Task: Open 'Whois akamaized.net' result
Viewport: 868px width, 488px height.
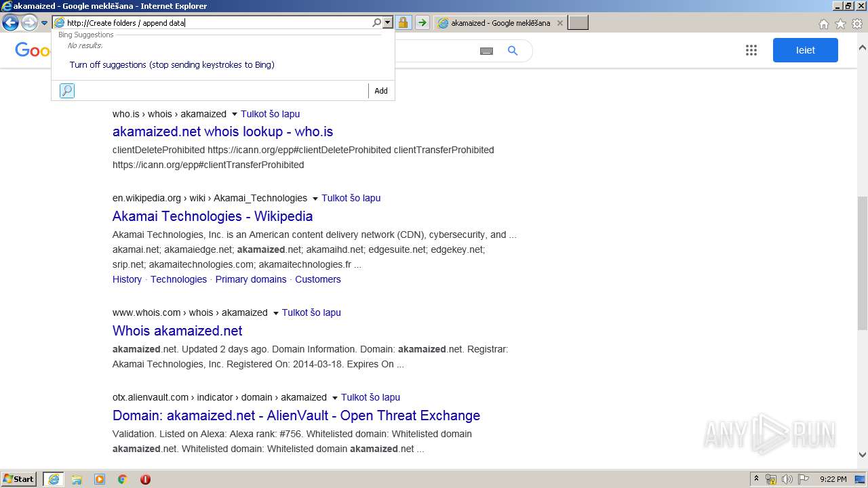Action: click(x=177, y=331)
